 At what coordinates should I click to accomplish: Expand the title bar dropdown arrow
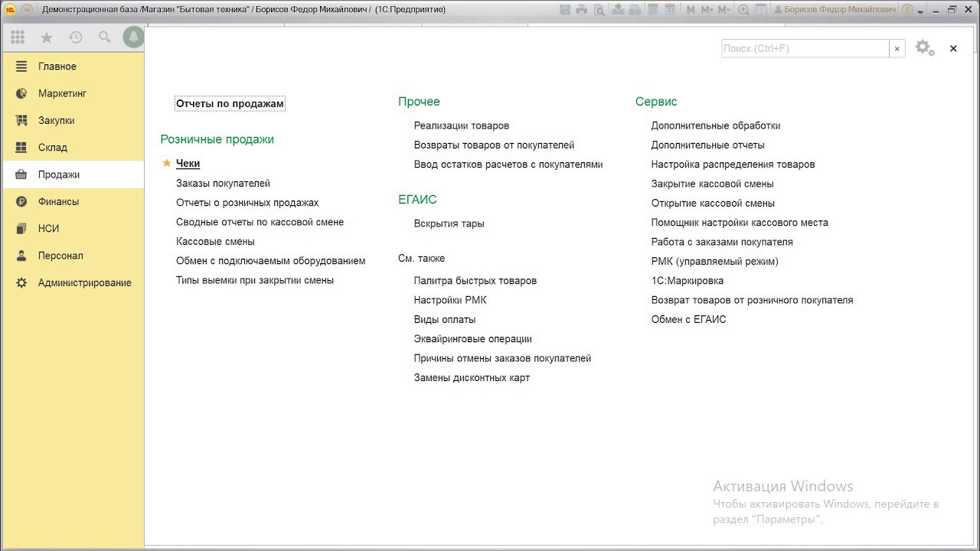point(920,11)
